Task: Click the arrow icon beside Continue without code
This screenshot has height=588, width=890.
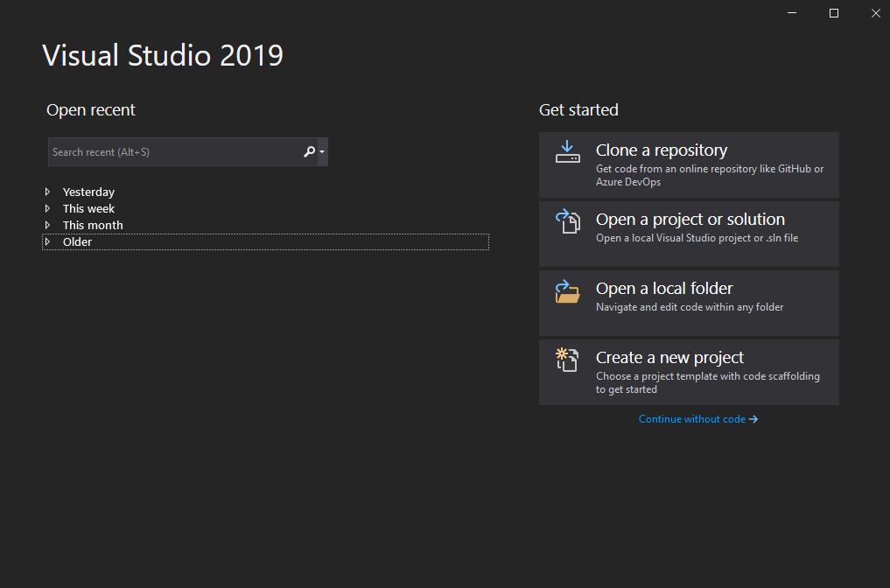Action: 753,419
